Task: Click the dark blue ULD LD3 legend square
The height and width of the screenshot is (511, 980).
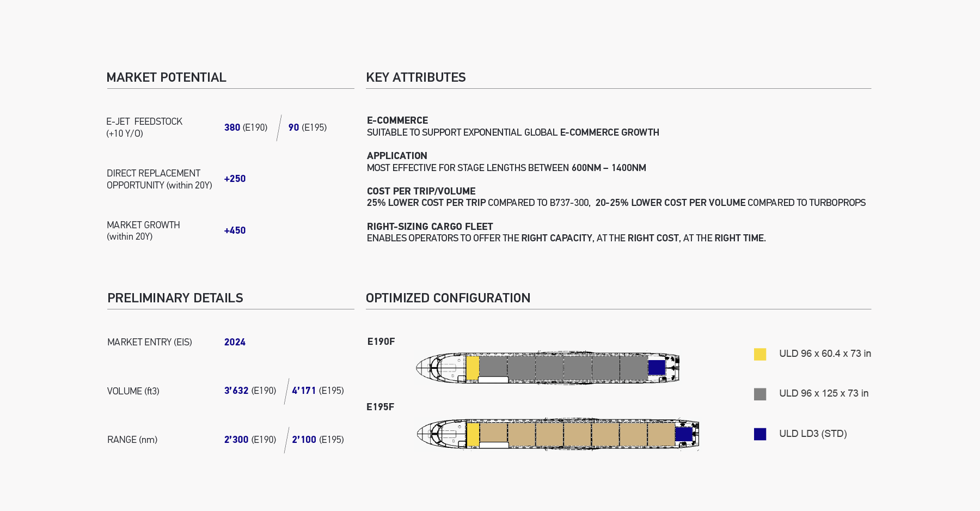Action: pyautogui.click(x=760, y=434)
